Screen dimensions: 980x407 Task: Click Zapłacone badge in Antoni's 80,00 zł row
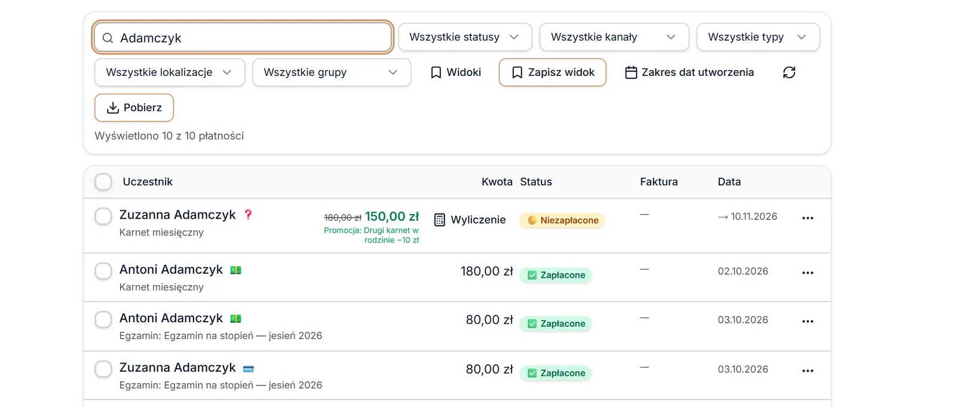point(556,324)
